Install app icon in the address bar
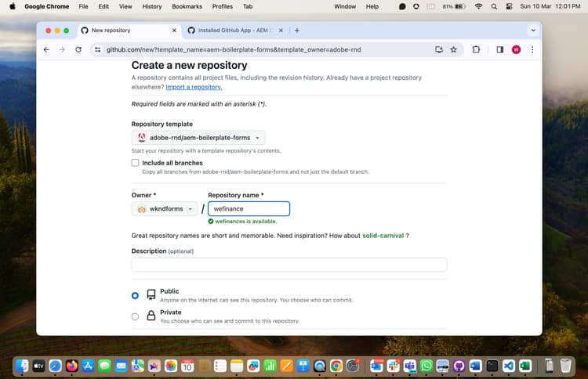Image resolution: width=588 pixels, height=379 pixels. click(x=439, y=49)
